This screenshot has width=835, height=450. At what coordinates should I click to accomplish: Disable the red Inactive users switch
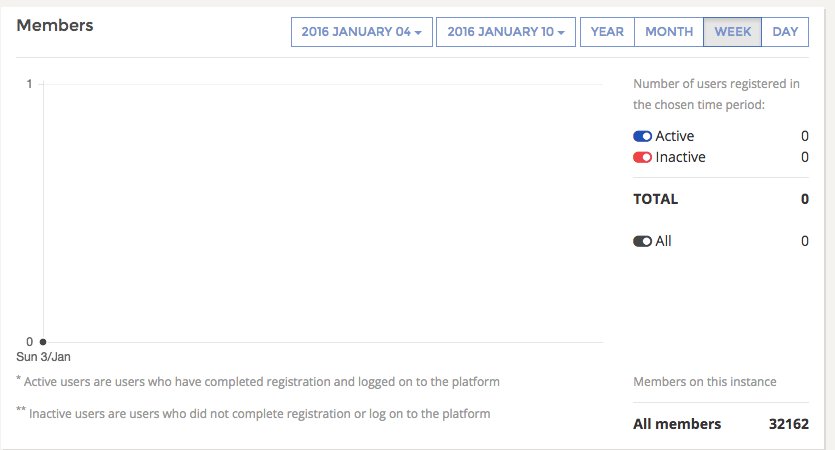click(642, 157)
